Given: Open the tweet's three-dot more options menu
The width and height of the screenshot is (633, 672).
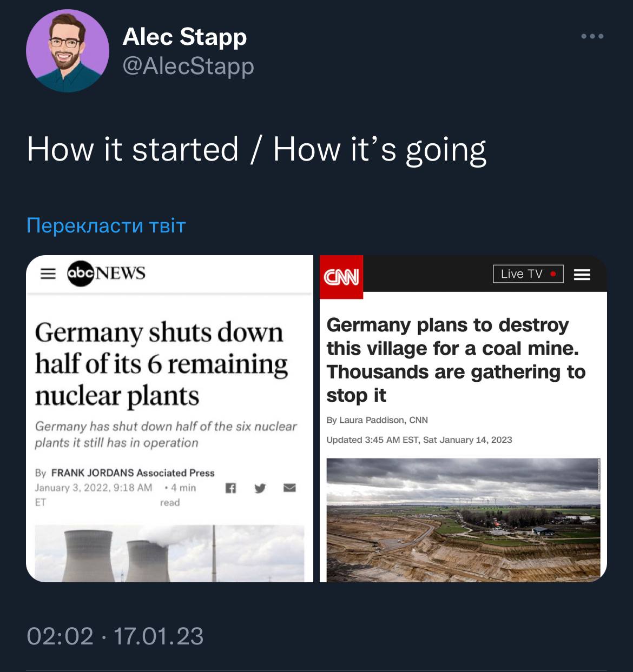Looking at the screenshot, I should point(592,37).
